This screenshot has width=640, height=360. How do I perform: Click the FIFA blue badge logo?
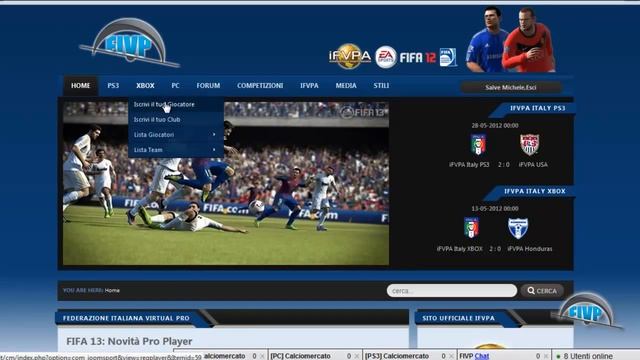447,57
